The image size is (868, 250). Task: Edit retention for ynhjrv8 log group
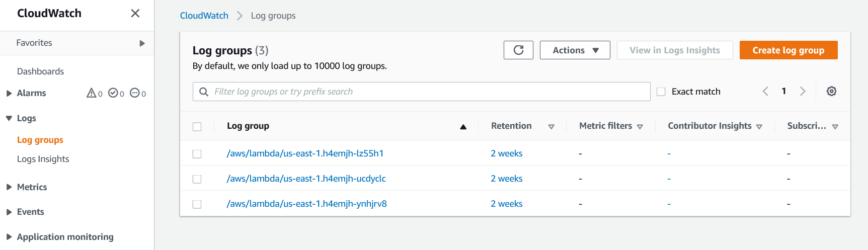point(506,204)
